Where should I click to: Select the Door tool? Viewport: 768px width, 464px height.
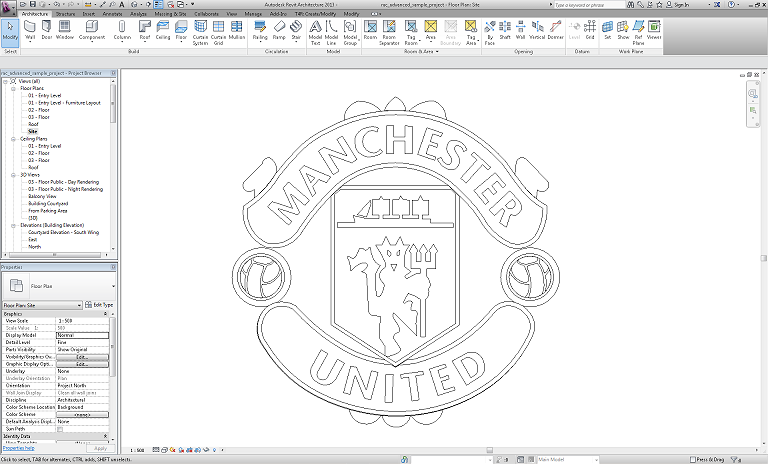(47, 31)
